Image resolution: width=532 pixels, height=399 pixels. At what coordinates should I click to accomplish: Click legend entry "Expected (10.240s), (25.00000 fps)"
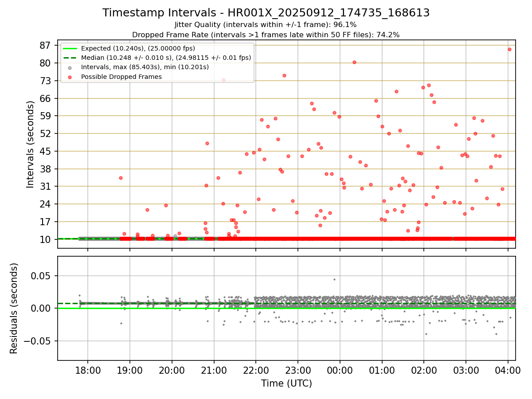point(138,48)
